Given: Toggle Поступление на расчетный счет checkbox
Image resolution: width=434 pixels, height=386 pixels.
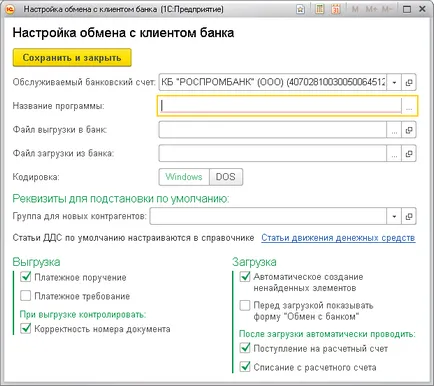Looking at the screenshot, I should 245,348.
